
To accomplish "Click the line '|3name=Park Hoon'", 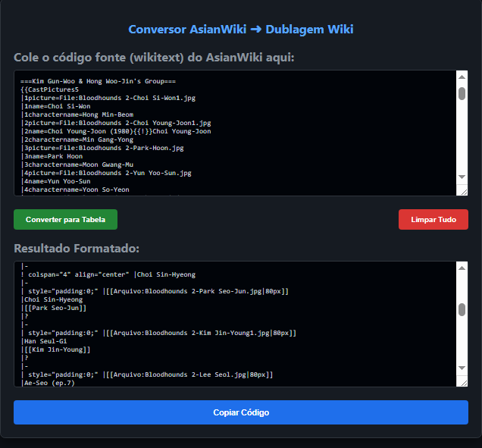I will click(52, 156).
